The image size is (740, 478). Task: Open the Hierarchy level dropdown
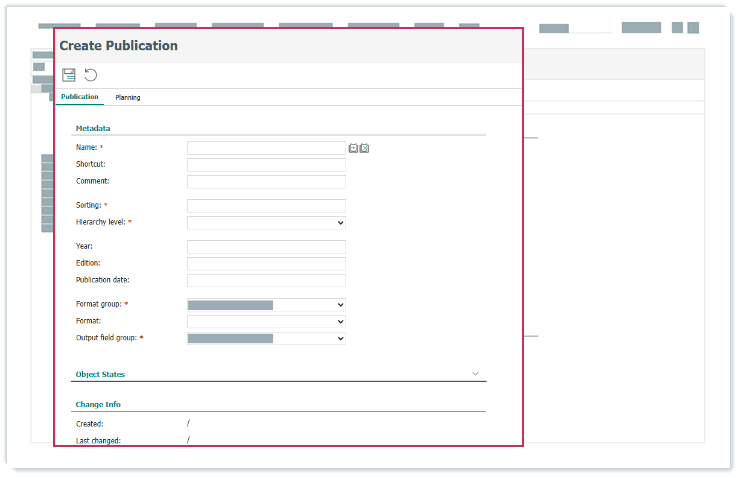[266, 222]
